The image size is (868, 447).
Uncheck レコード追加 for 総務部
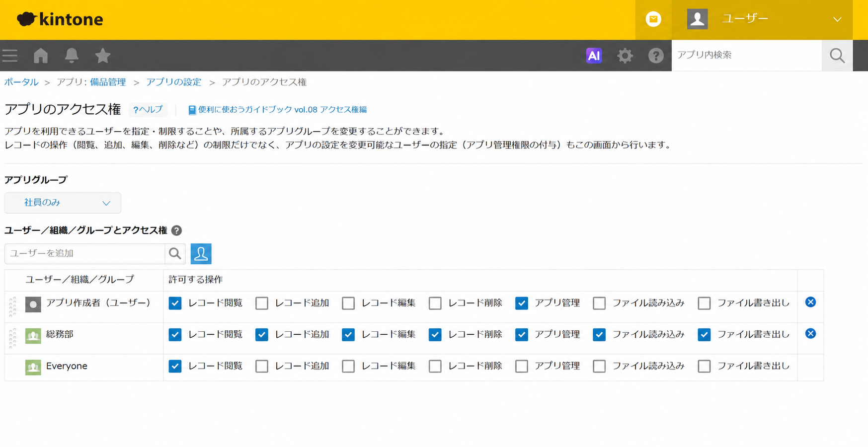[x=262, y=335]
